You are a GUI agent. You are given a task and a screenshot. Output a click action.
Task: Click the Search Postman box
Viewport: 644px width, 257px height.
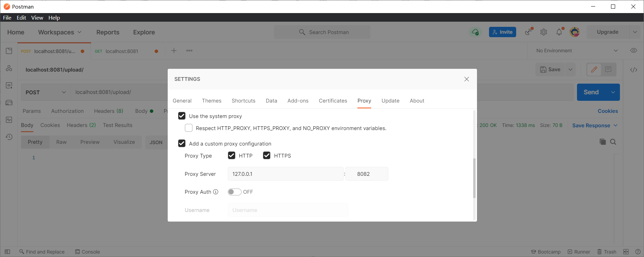(322, 32)
